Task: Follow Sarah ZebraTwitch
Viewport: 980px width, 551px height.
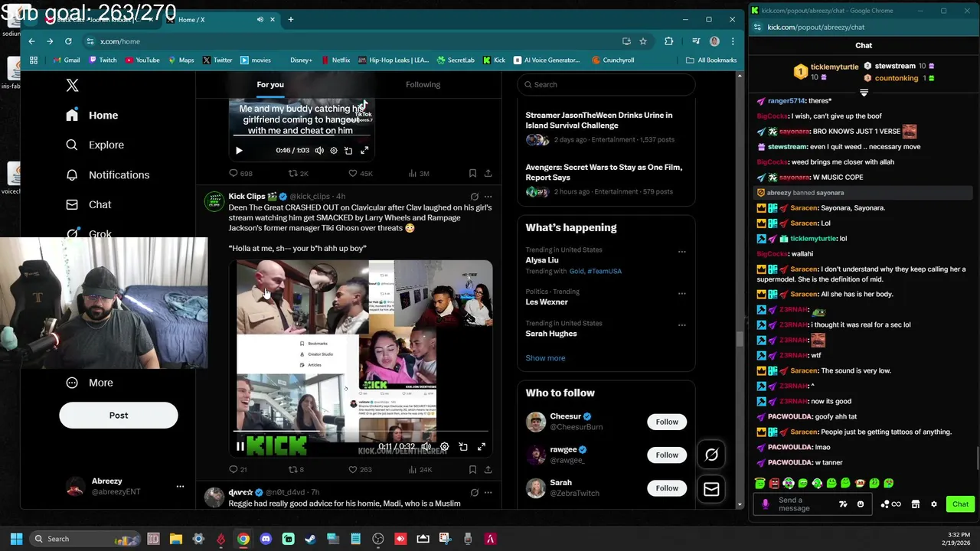Action: pyautogui.click(x=667, y=488)
